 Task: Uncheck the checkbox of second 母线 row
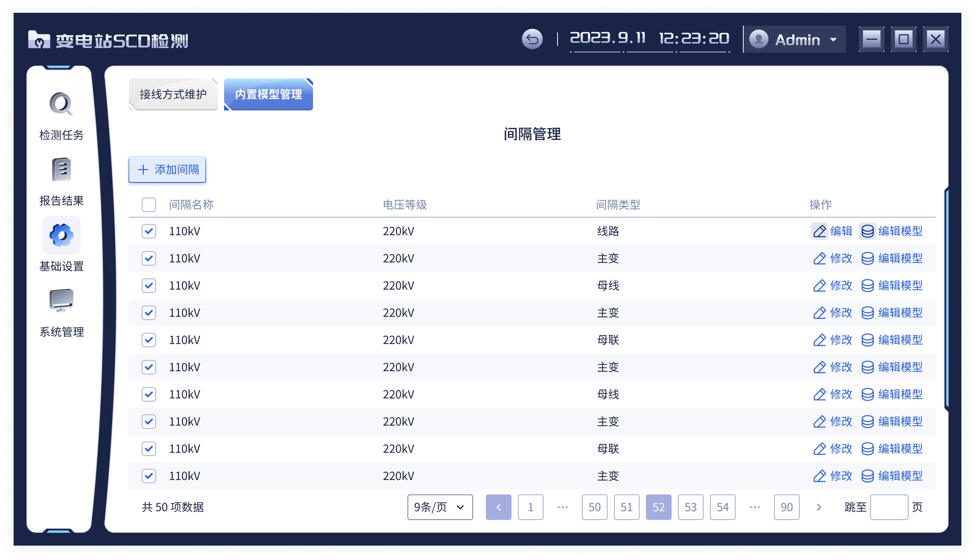pos(148,394)
